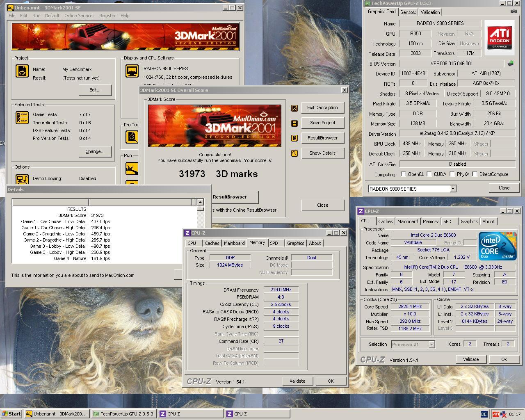Switch to the Validation tab in GPU-Z
Screen dimensions: 525x420
tap(430, 12)
